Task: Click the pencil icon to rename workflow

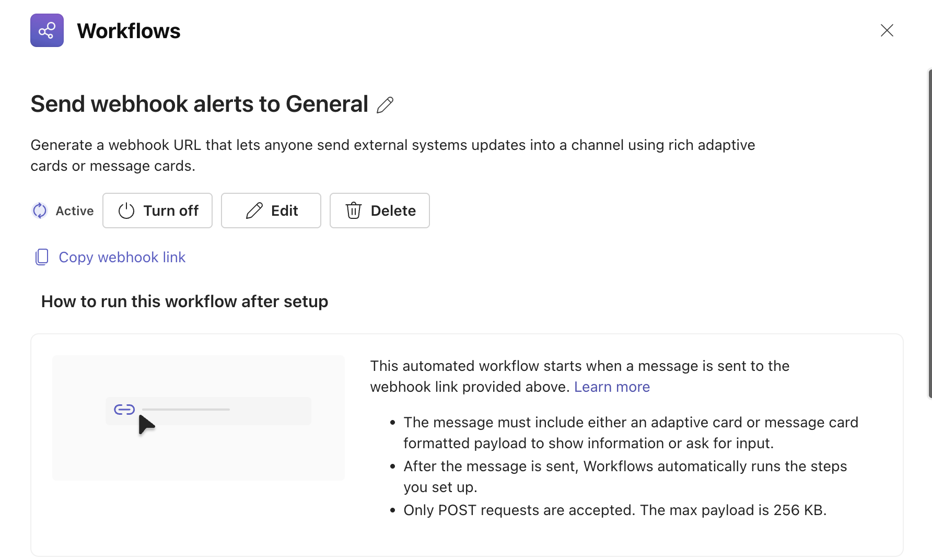Action: [x=385, y=105]
